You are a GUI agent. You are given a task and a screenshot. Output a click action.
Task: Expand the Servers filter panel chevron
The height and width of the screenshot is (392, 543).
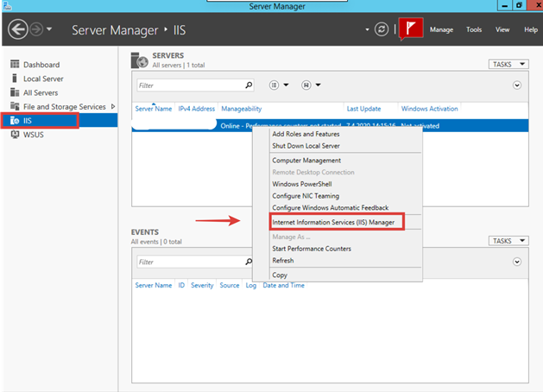(x=517, y=85)
